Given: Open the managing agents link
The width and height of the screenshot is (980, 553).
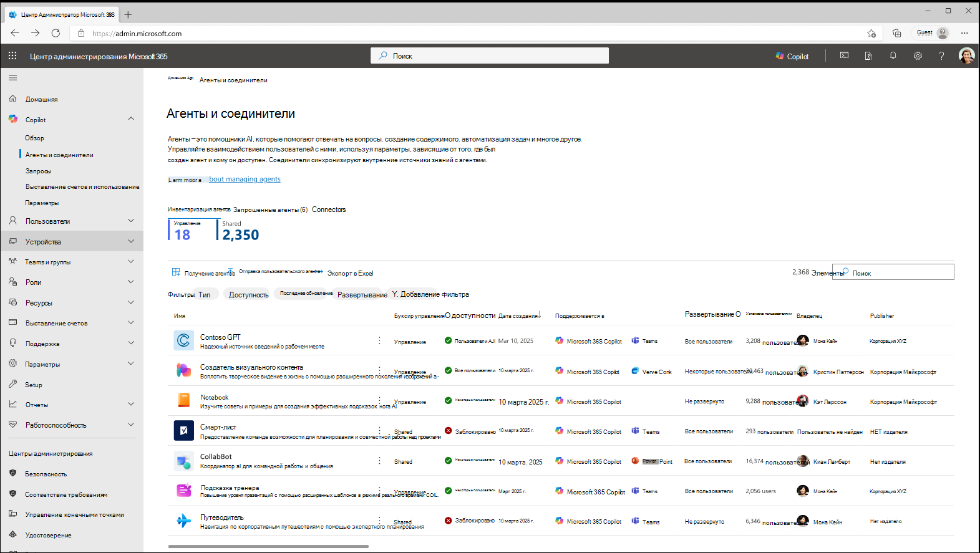Looking at the screenshot, I should [245, 179].
